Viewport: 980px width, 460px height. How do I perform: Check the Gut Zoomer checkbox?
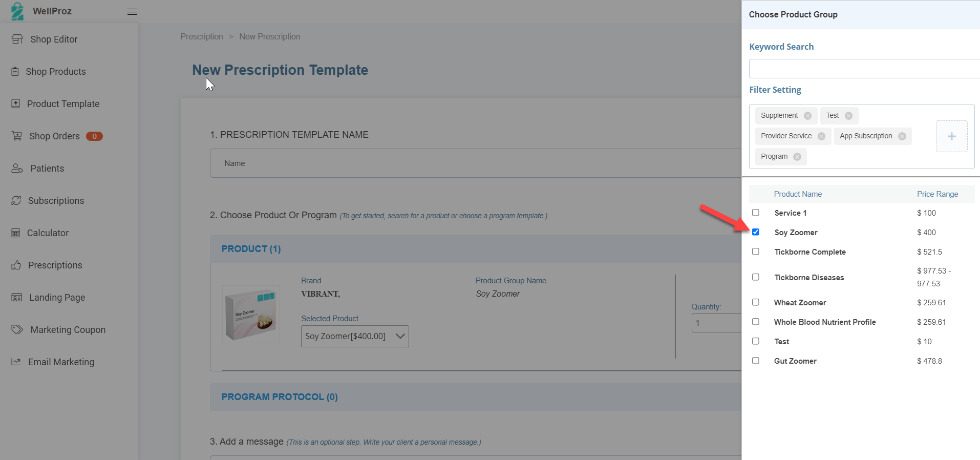pos(756,361)
